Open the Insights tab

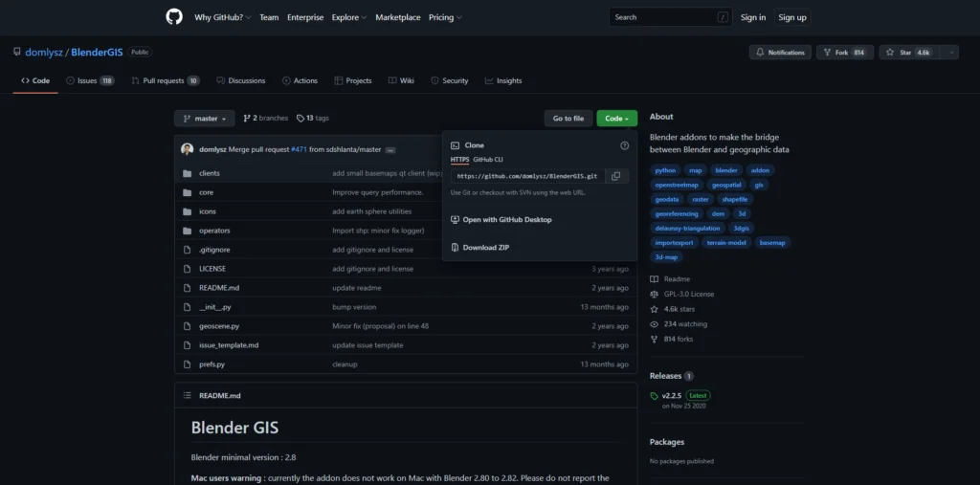tap(503, 80)
